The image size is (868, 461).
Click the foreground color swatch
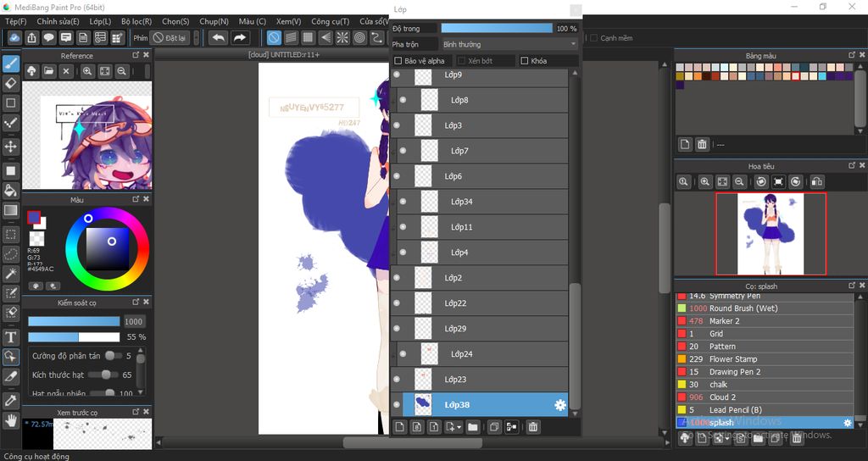(x=34, y=218)
